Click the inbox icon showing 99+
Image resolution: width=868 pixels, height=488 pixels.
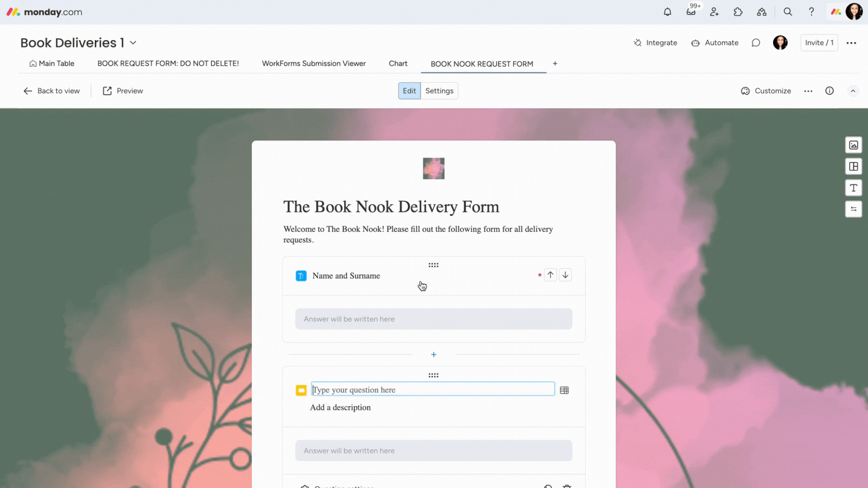point(692,12)
